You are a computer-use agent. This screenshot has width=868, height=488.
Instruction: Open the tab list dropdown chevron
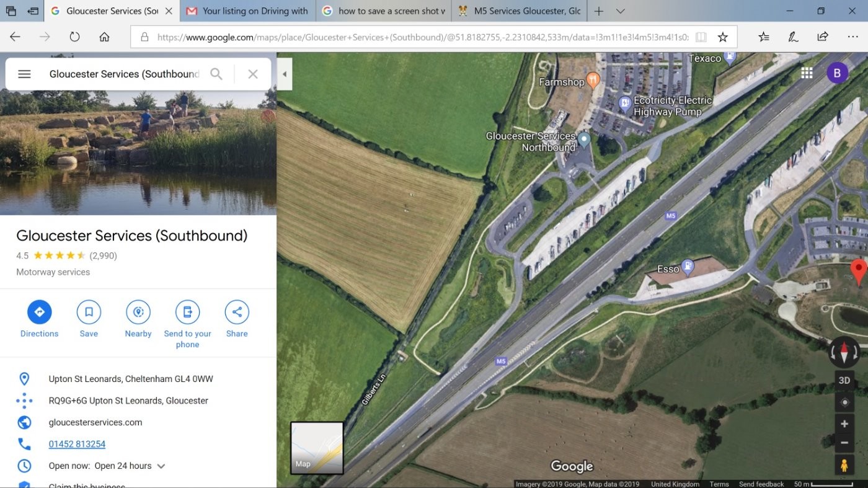621,11
